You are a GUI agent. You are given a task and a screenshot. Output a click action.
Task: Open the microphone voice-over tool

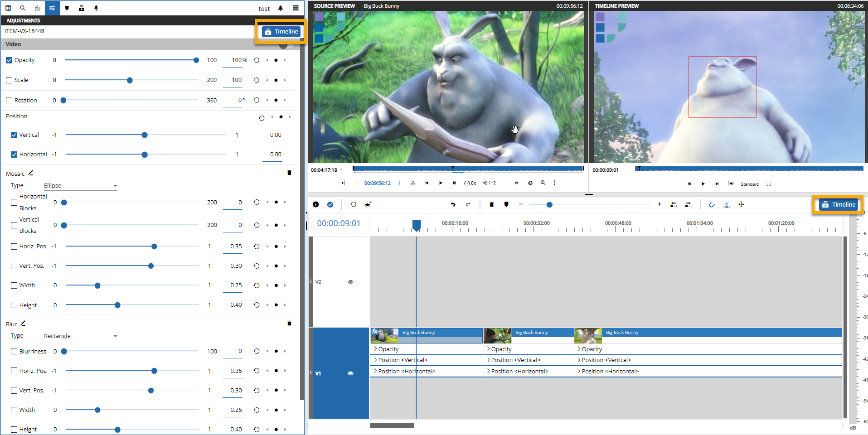click(96, 8)
